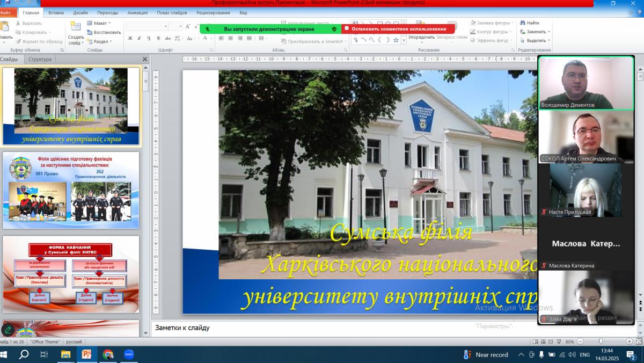The image size is (644, 363).
Task: Select the star shape in shapes gallery
Action: tap(396, 40)
